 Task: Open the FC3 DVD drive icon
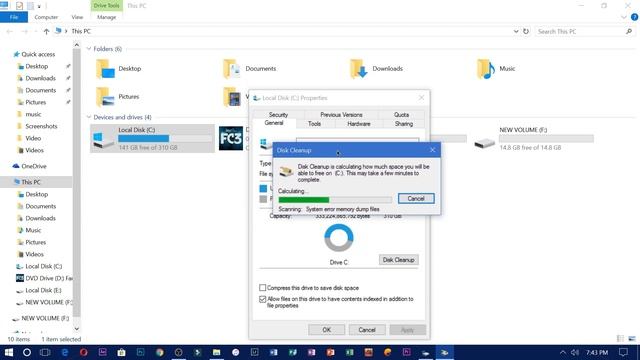click(x=231, y=138)
